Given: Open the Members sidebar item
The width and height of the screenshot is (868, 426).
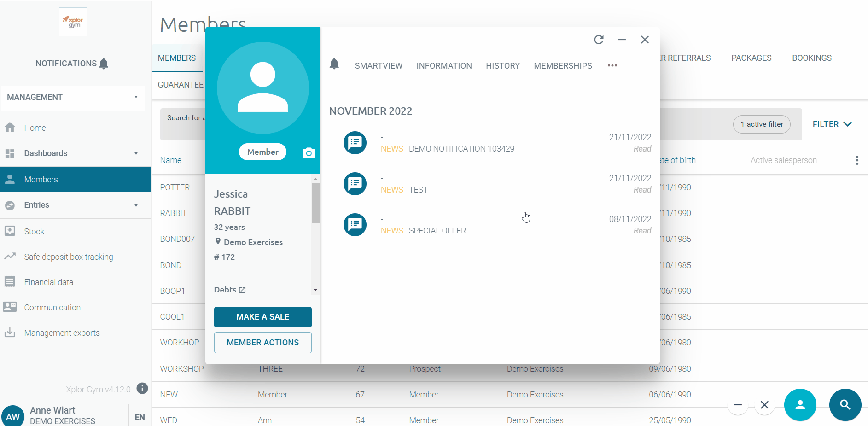Looking at the screenshot, I should (76, 179).
